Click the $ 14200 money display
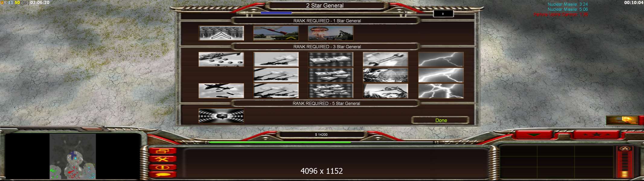The height and width of the screenshot is (181, 644). coord(321,135)
